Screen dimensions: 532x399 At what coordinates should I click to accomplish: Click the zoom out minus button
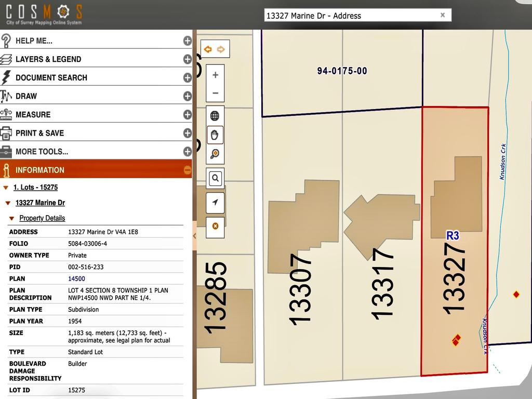[x=215, y=92]
